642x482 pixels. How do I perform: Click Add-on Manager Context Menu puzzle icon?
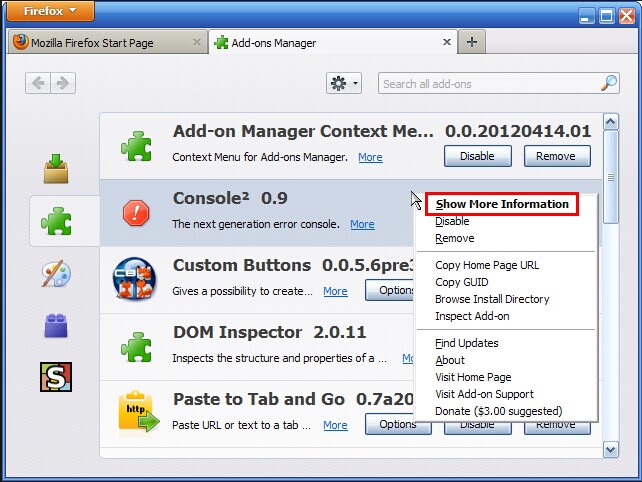click(x=136, y=146)
